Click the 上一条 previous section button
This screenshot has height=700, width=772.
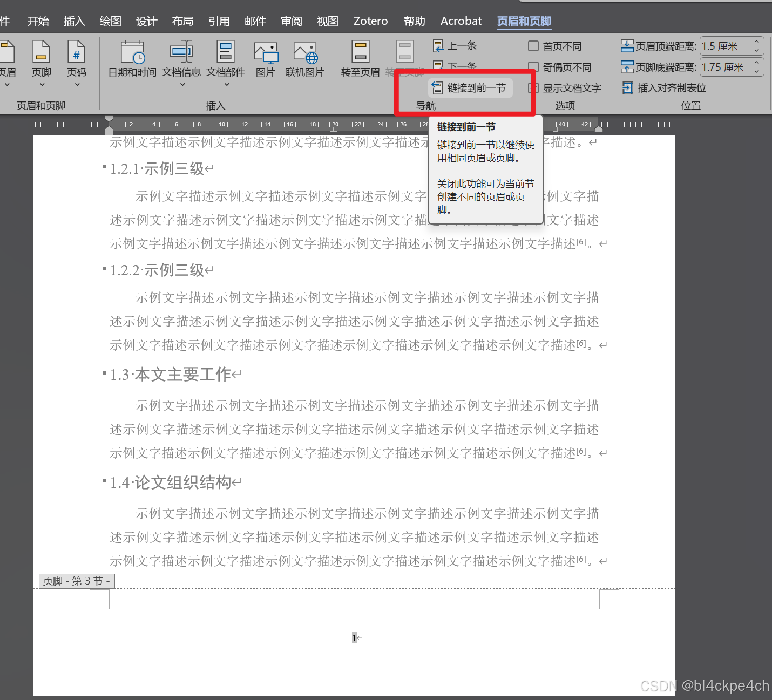click(455, 46)
